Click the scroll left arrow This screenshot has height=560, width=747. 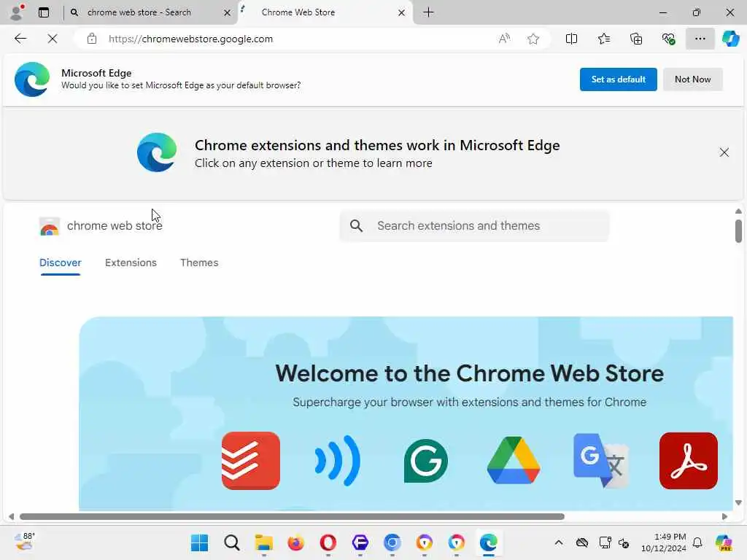(x=12, y=517)
